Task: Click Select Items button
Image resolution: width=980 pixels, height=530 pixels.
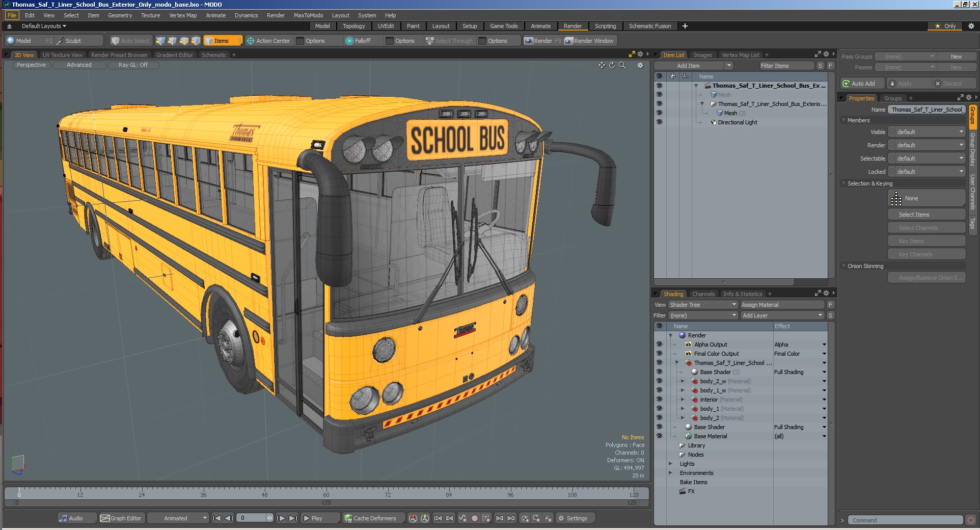Action: [x=927, y=215]
